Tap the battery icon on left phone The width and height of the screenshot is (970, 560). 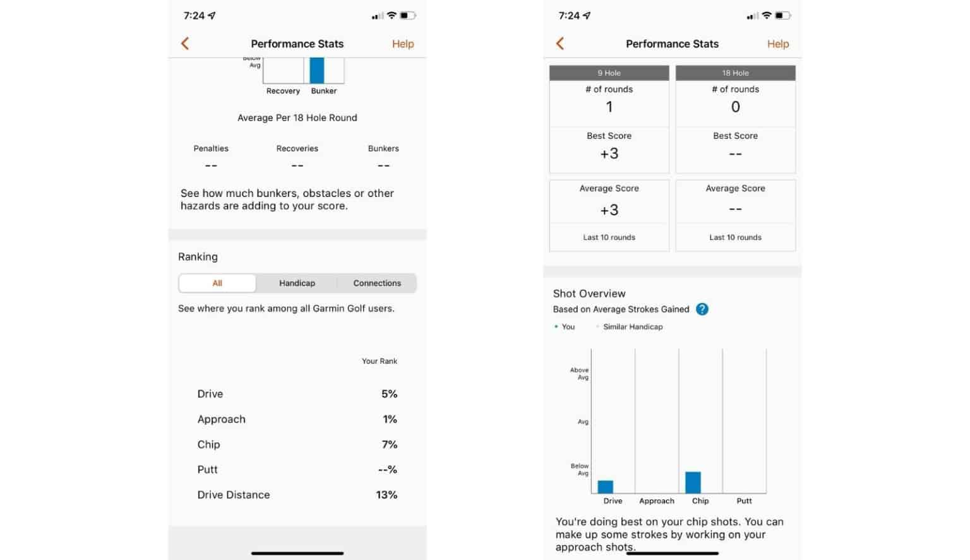click(407, 16)
